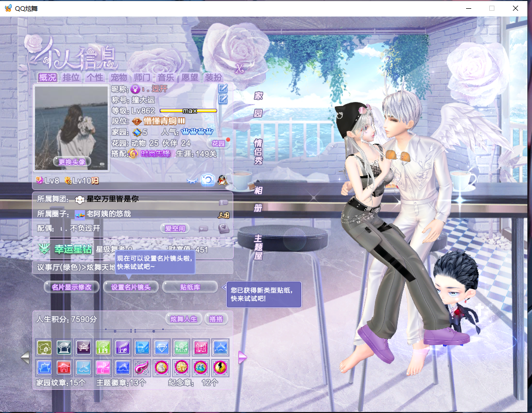The width and height of the screenshot is (532, 413).
Task: Click the pink right arrow of badge list
Action: tap(242, 357)
